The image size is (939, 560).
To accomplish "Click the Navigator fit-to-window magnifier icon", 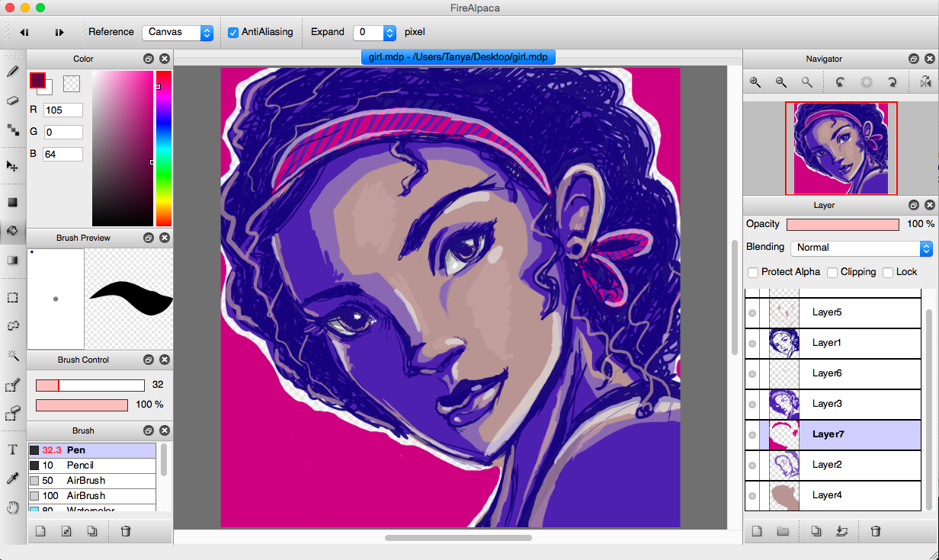I will (806, 82).
